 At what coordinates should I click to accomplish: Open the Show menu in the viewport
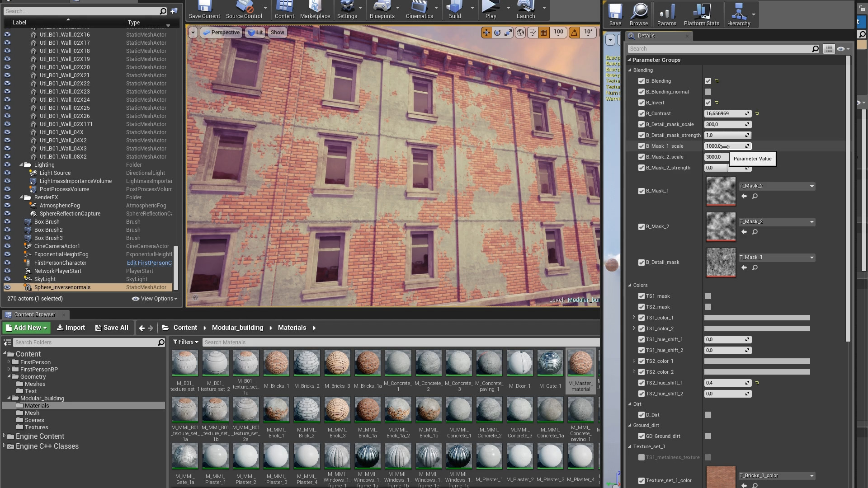(277, 32)
